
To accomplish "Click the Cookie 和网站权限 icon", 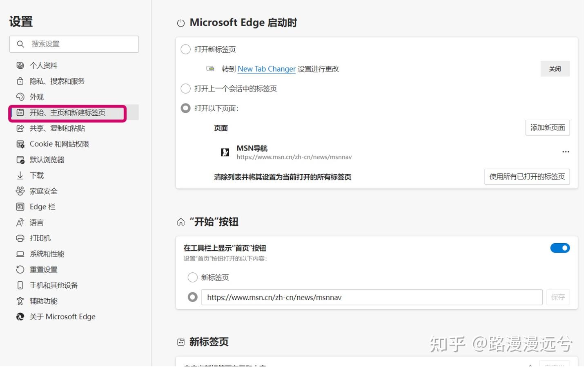I will (20, 144).
